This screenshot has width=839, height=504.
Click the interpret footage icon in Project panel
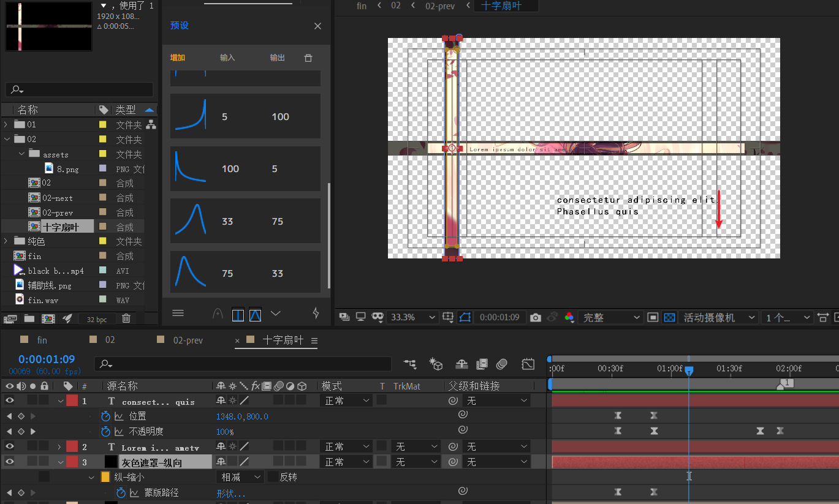(10, 318)
